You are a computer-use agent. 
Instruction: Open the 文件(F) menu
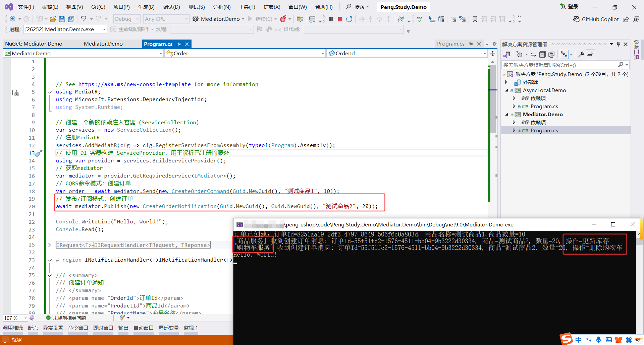(x=26, y=7)
